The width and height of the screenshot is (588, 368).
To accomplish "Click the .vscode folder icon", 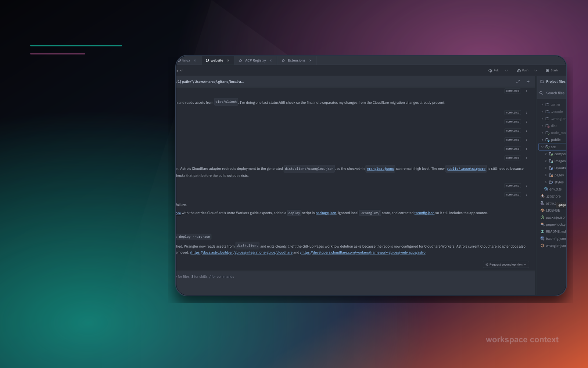I will 548,112.
